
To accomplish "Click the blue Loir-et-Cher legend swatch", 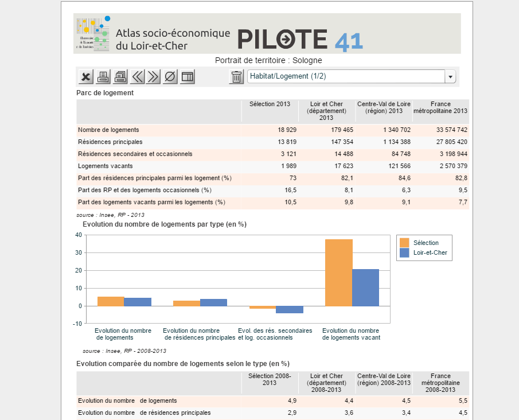I will (x=404, y=252).
